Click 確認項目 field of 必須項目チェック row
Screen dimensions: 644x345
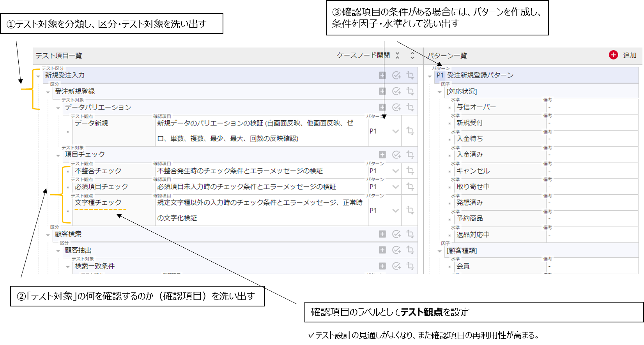(x=262, y=187)
